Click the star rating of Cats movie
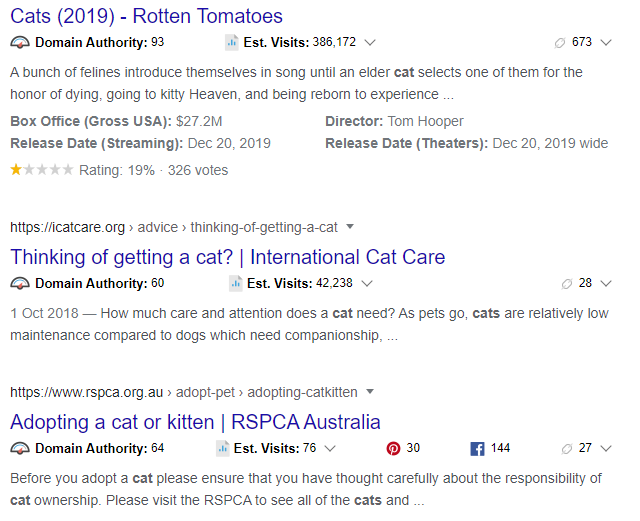Screen dimensions: 640x521 (x=42, y=169)
